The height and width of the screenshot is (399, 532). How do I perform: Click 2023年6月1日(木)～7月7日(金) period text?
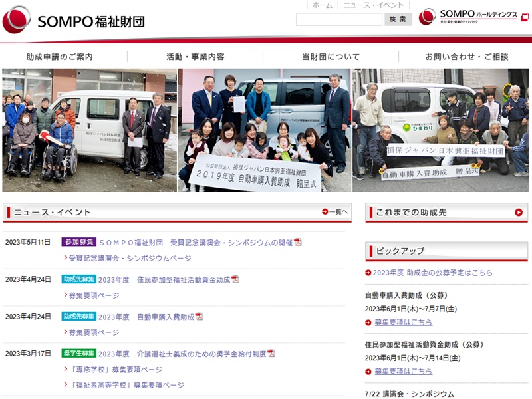(x=411, y=309)
